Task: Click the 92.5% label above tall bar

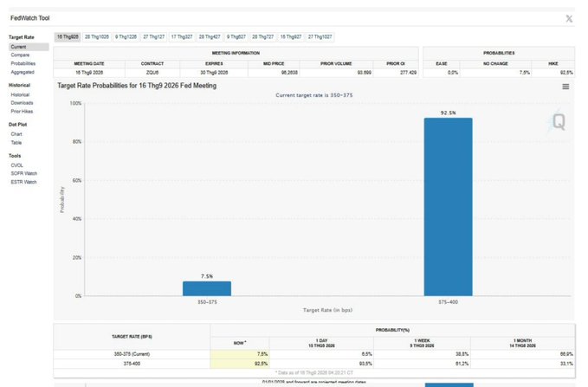Action: coord(448,113)
